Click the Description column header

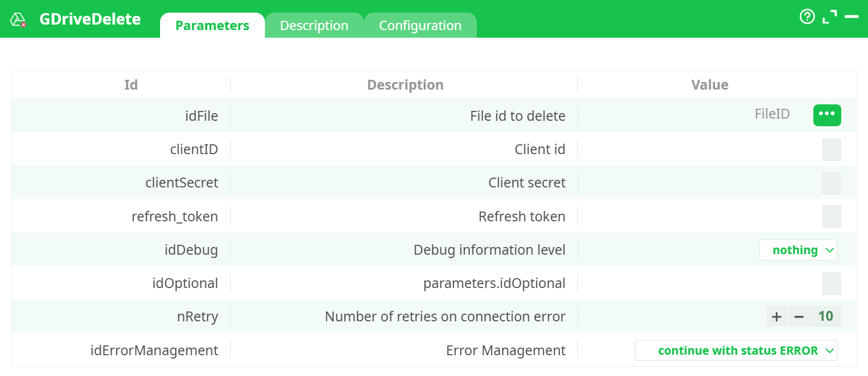405,85
